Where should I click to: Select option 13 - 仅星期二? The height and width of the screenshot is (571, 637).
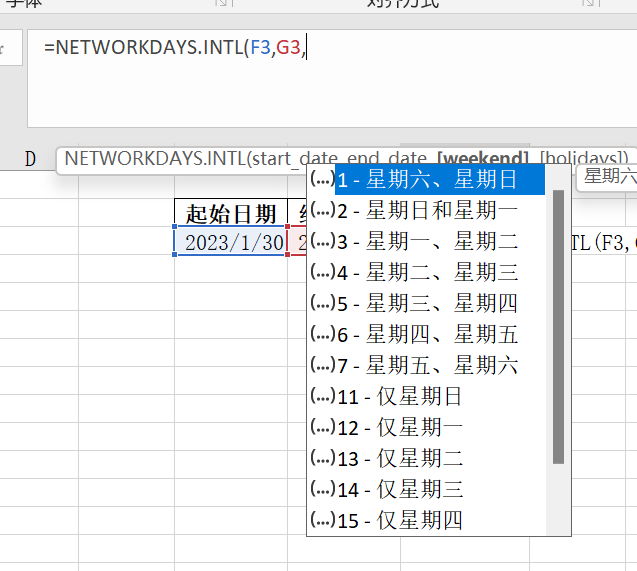point(427,458)
